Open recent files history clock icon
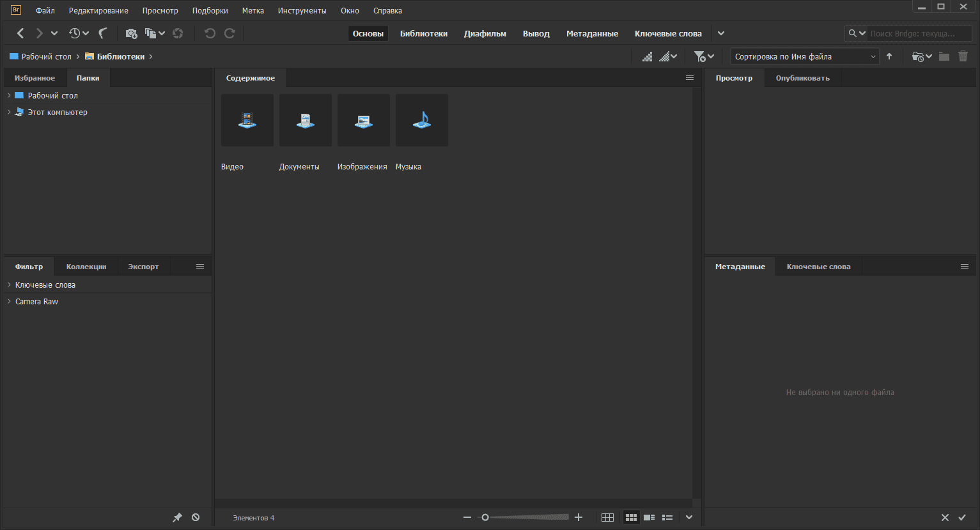This screenshot has height=530, width=980. coord(75,33)
